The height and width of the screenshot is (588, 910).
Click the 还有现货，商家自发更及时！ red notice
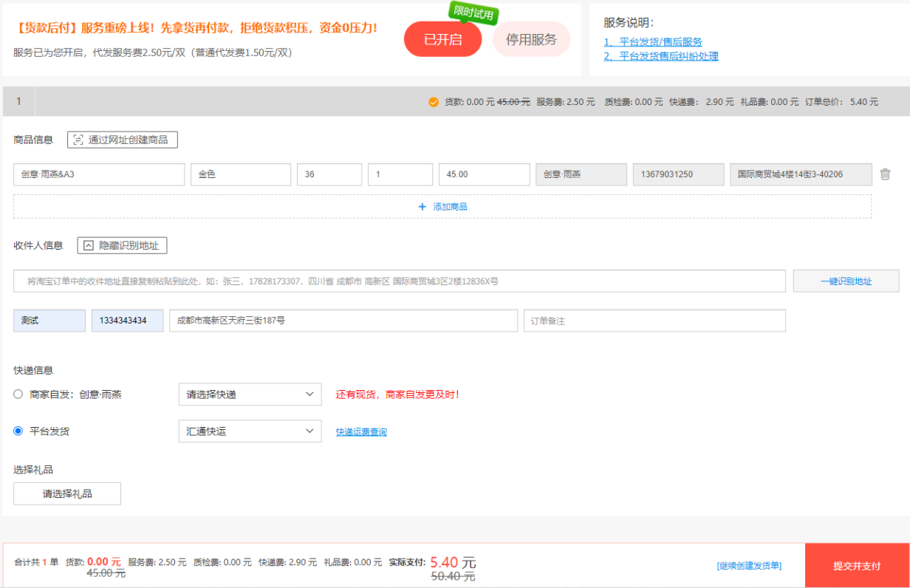397,394
